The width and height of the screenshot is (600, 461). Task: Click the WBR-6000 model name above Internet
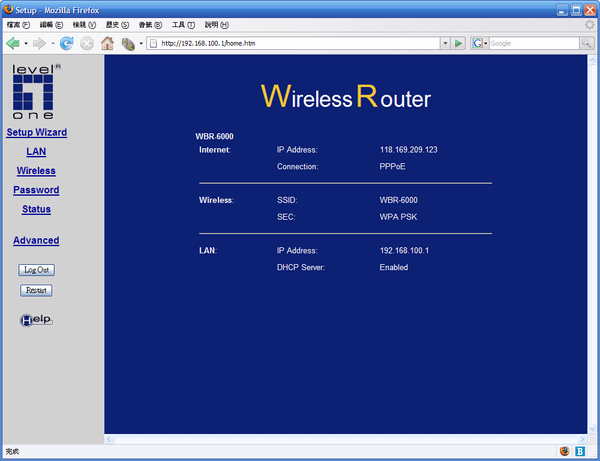(x=214, y=137)
